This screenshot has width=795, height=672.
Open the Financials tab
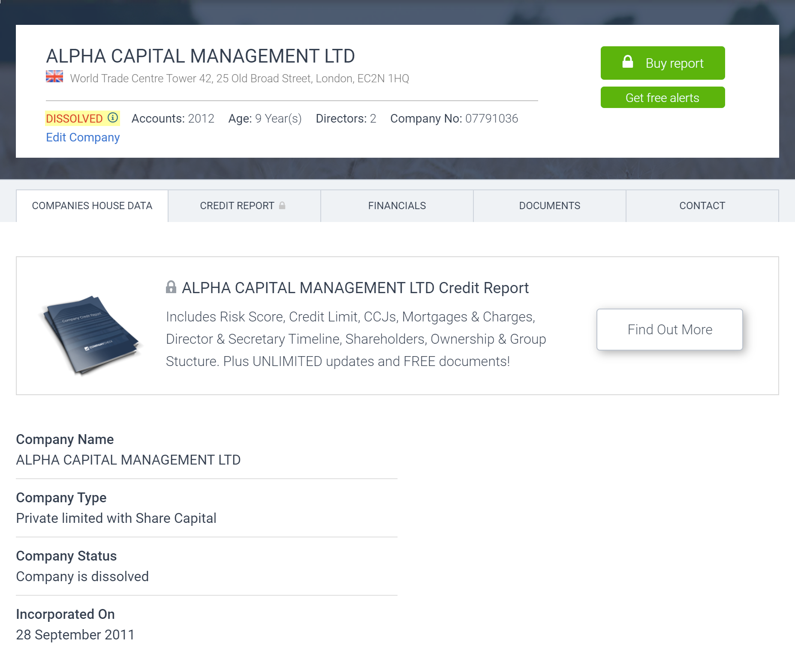coord(397,206)
